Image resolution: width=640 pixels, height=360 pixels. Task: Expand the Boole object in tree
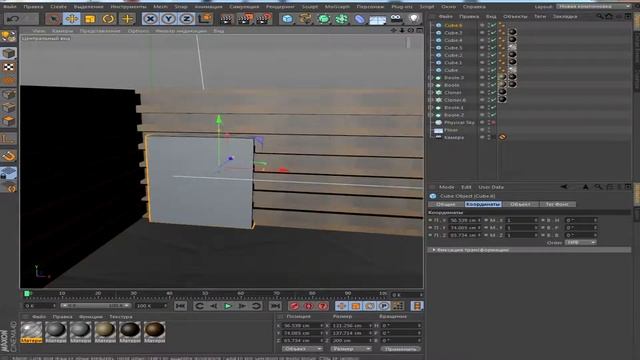point(431,85)
